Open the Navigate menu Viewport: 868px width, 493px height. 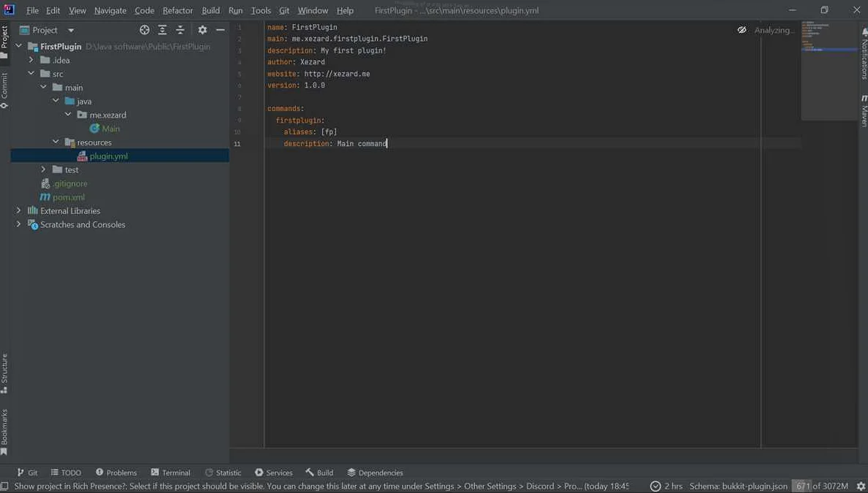point(110,10)
